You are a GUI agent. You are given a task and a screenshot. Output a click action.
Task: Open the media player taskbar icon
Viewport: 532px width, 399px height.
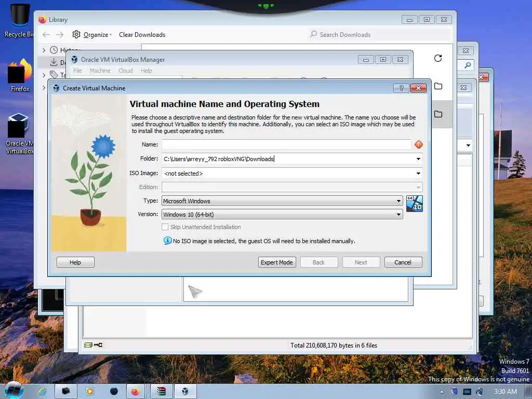coord(90,392)
